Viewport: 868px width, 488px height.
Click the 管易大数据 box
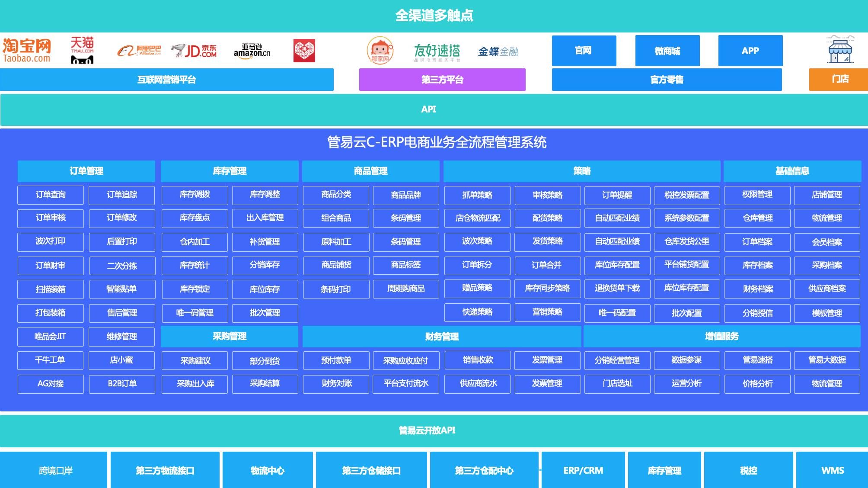point(827,360)
